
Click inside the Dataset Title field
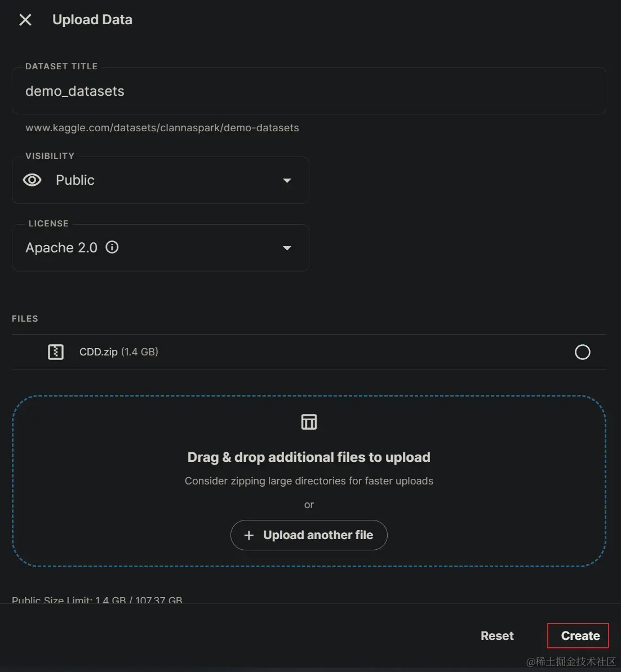(309, 91)
